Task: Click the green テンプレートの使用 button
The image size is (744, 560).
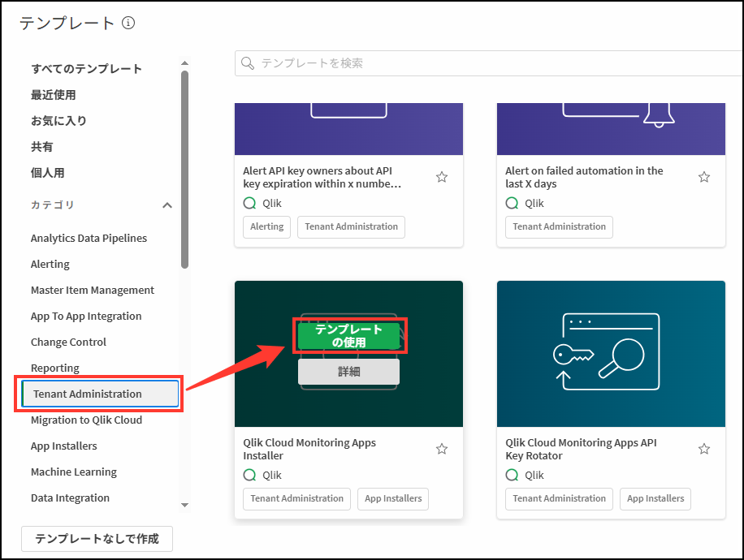Action: 348,336
